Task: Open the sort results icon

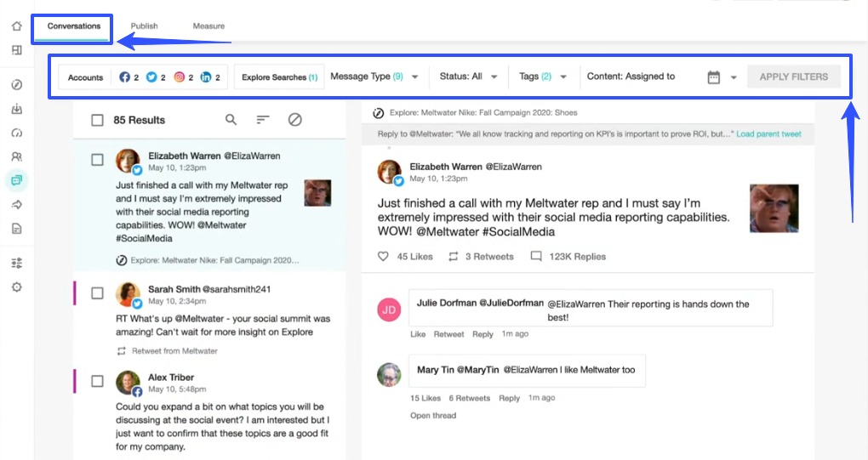Action: 263,120
